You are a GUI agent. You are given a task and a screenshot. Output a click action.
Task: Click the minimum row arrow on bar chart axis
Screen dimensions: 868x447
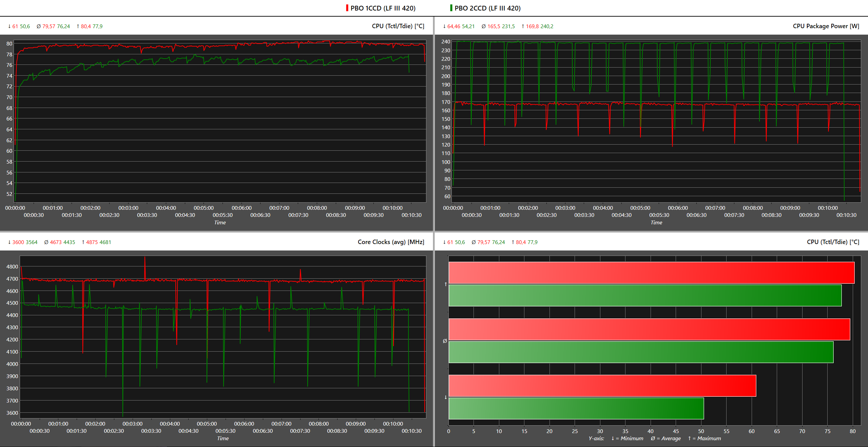point(445,397)
